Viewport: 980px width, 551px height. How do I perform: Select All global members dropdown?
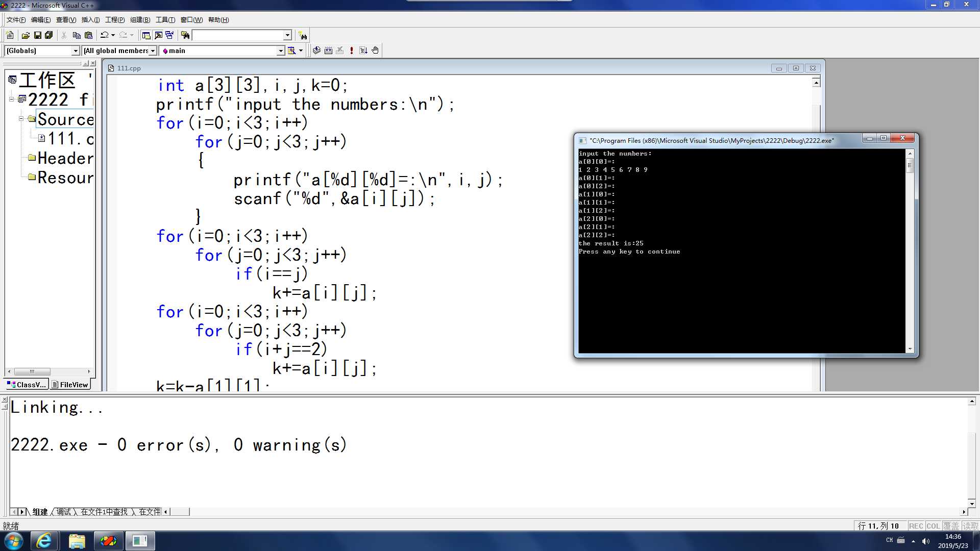click(118, 51)
